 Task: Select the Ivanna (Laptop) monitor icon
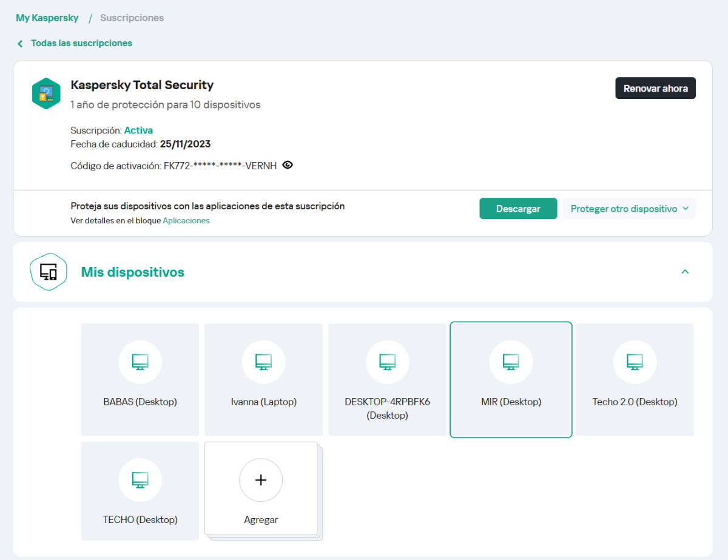coord(263,362)
